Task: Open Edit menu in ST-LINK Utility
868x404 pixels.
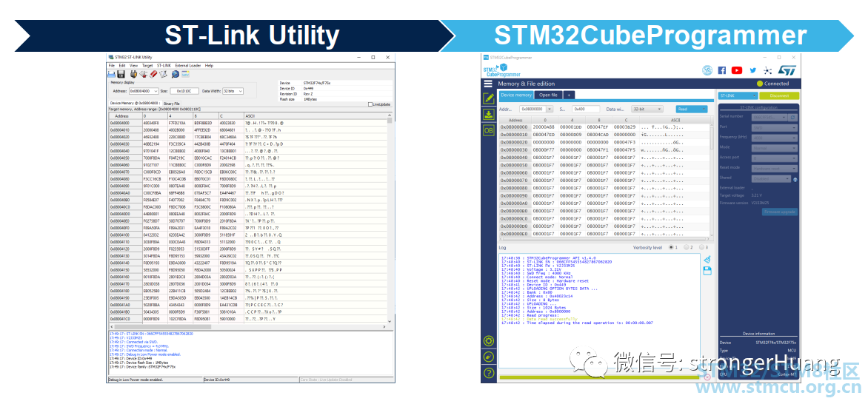Action: (121, 65)
